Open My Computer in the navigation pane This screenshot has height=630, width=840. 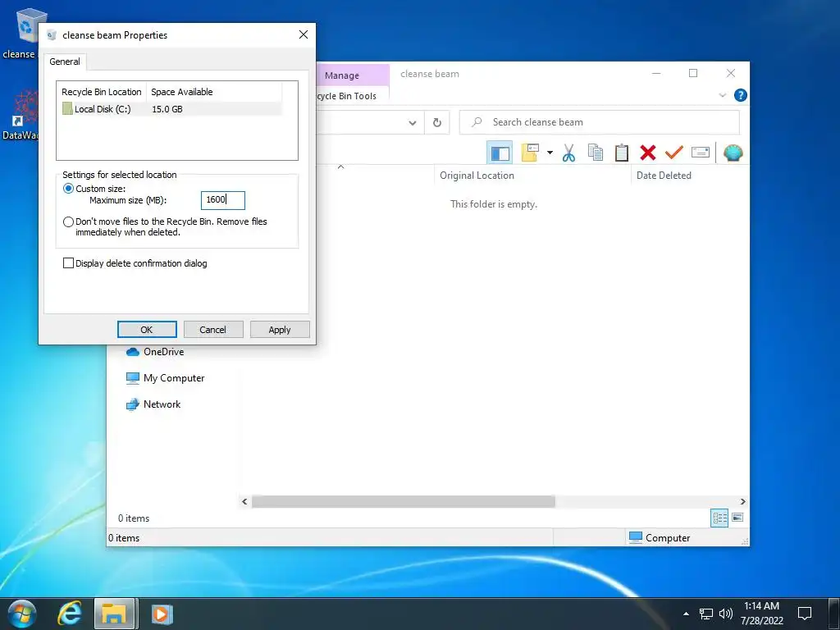[x=166, y=378]
